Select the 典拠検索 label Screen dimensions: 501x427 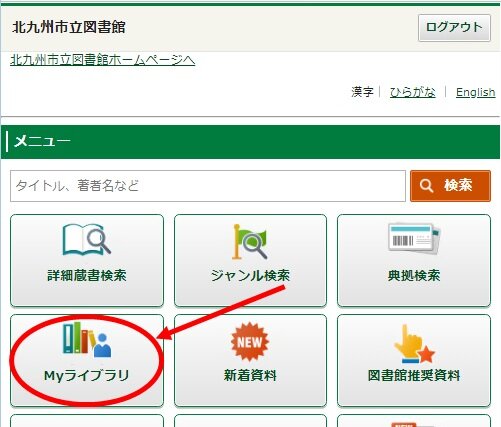point(414,276)
